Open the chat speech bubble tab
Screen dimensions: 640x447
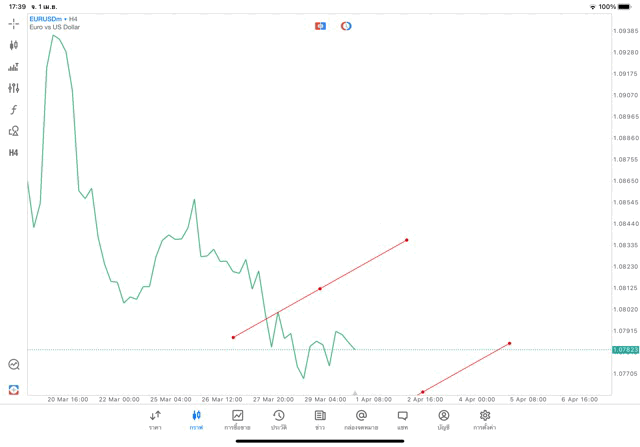[x=402, y=419]
